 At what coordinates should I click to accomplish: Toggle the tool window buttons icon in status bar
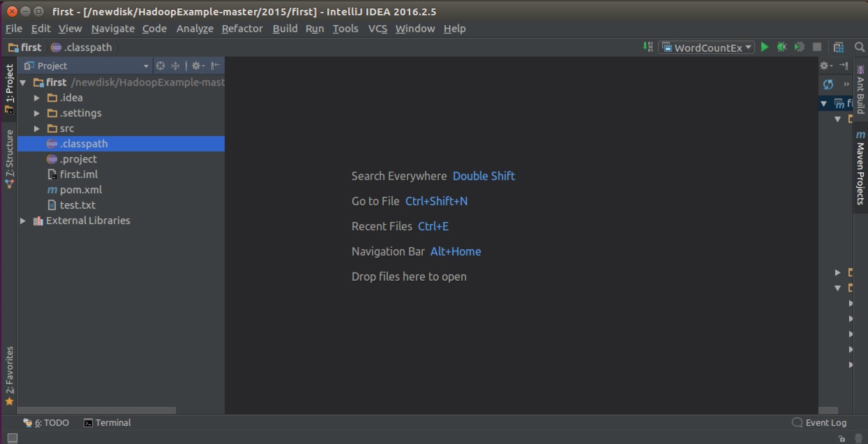coord(12,438)
